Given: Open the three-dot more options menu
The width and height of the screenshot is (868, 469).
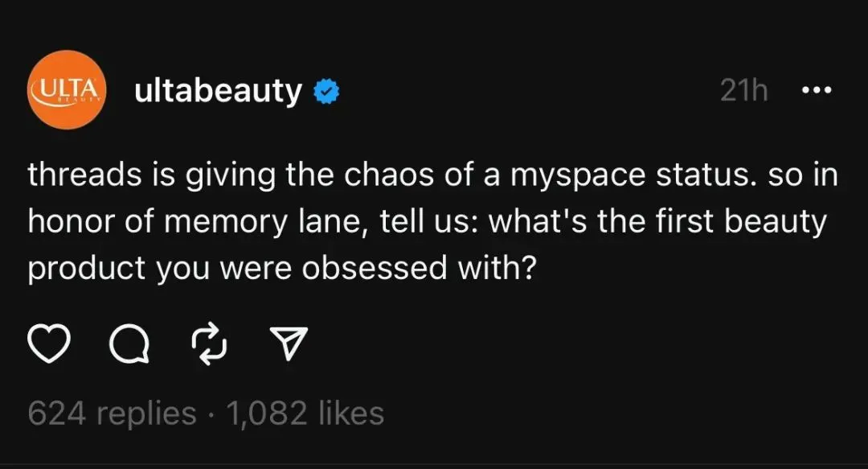Looking at the screenshot, I should pos(817,89).
